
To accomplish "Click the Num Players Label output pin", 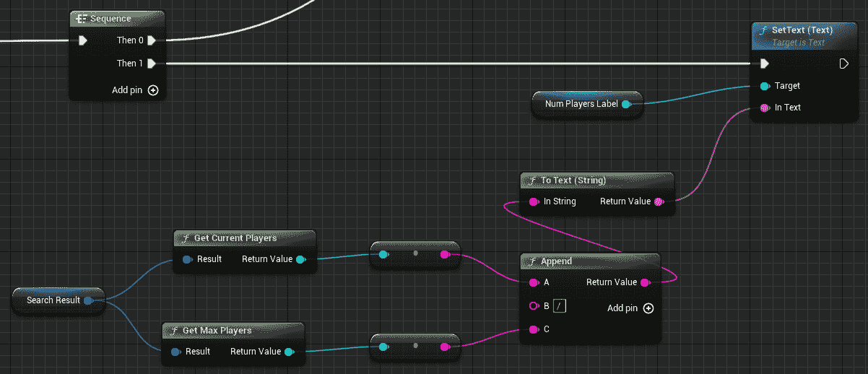I will 626,104.
